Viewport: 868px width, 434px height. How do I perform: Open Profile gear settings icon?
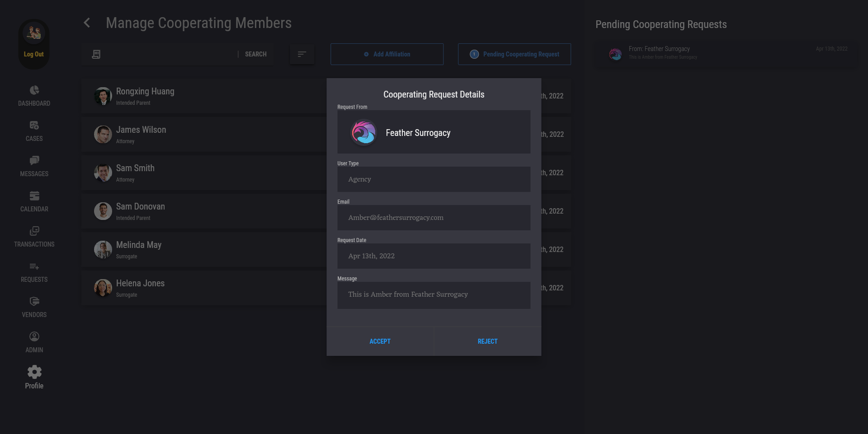[x=34, y=372]
